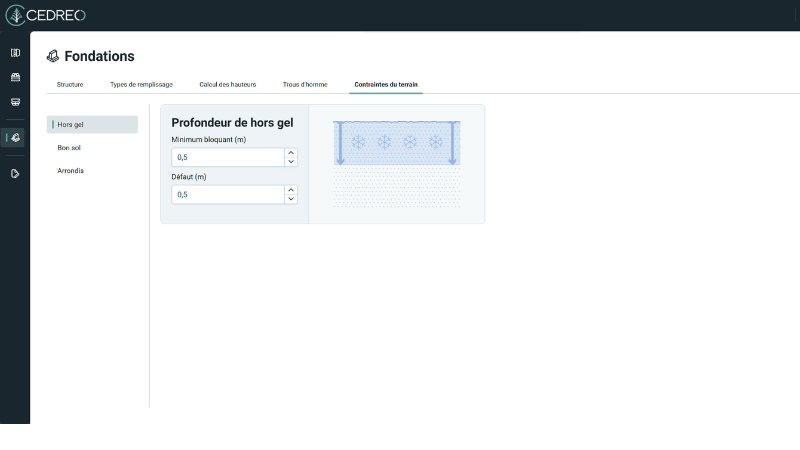Increase Minimum bloquant value with up arrow
The height and width of the screenshot is (450, 800).
(291, 153)
